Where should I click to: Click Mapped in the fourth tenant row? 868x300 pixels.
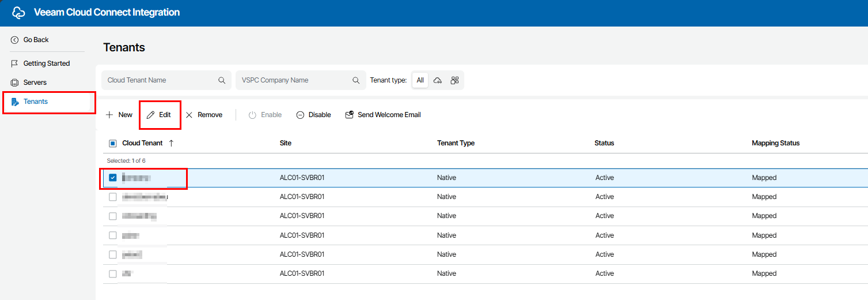coord(764,235)
